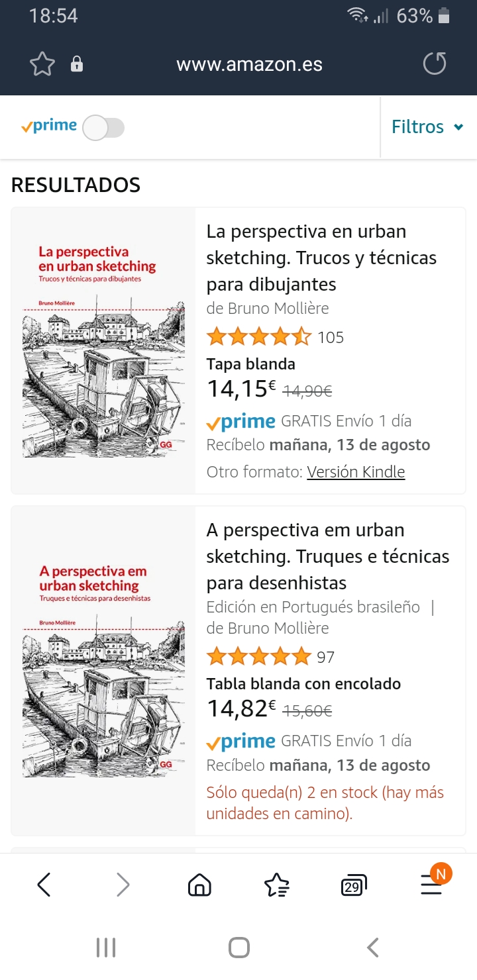Open title A perspectiva em urban sketching

point(328,557)
